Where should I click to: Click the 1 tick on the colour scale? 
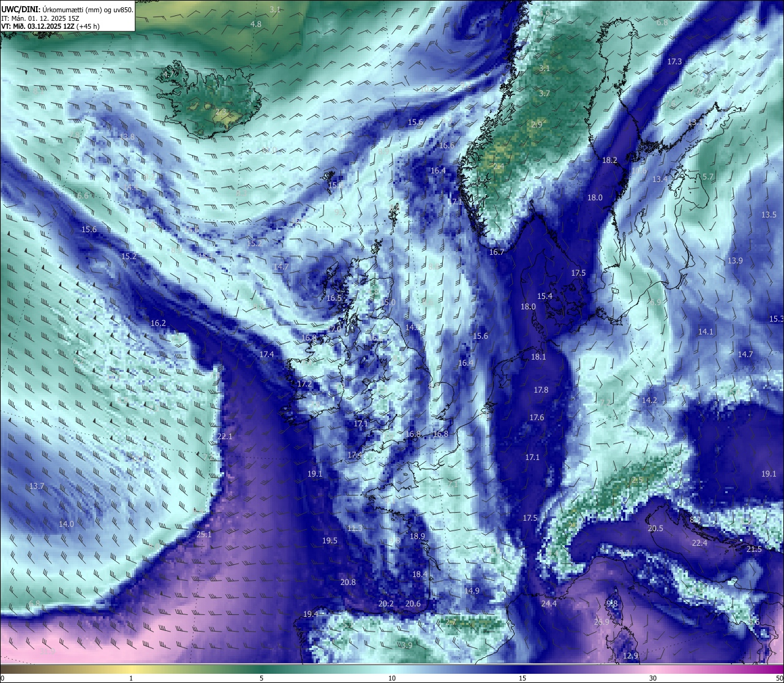(x=131, y=678)
